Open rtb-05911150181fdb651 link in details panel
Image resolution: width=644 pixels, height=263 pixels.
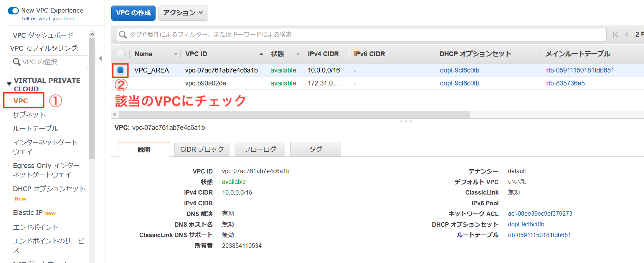coord(539,235)
